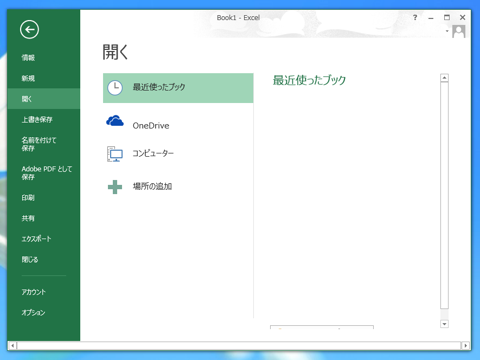The height and width of the screenshot is (360, 480).
Task: Go back using the circled arrow
Action: point(29,30)
